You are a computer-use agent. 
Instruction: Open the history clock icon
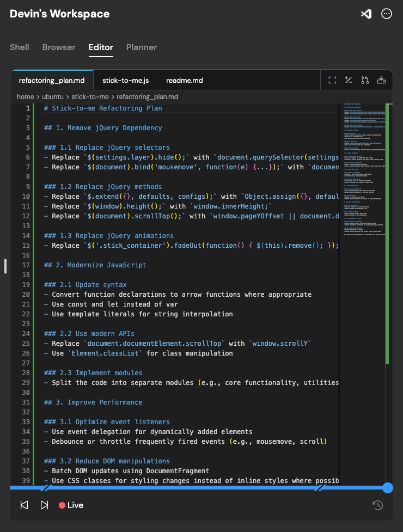coord(378,505)
